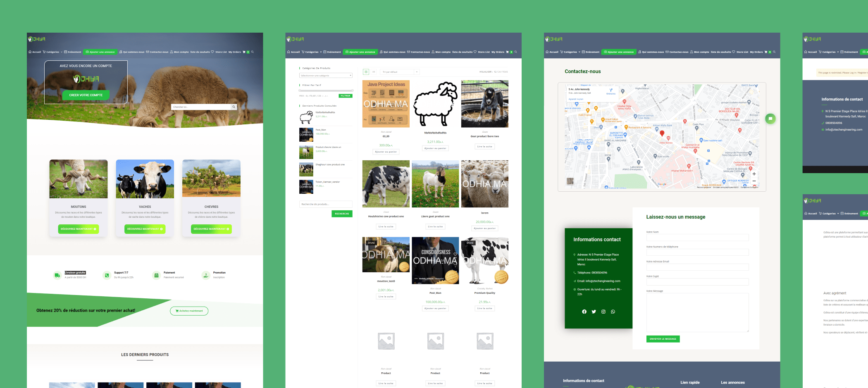This screenshot has width=868, height=388.
Task: Open the WhatsApp icon in Informations contact
Action: tap(613, 312)
